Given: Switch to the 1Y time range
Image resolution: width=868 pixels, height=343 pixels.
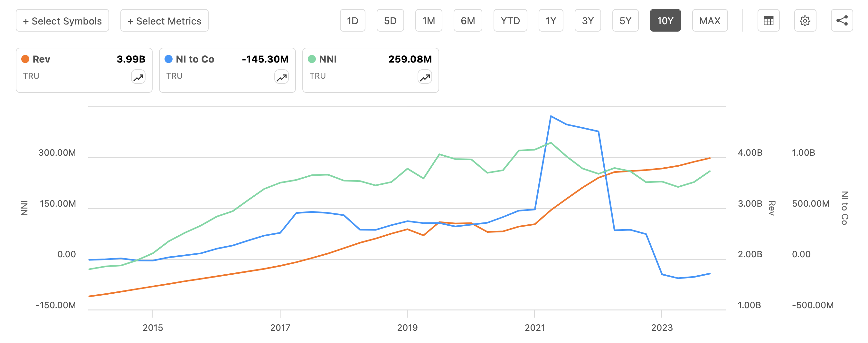Looking at the screenshot, I should 551,20.
